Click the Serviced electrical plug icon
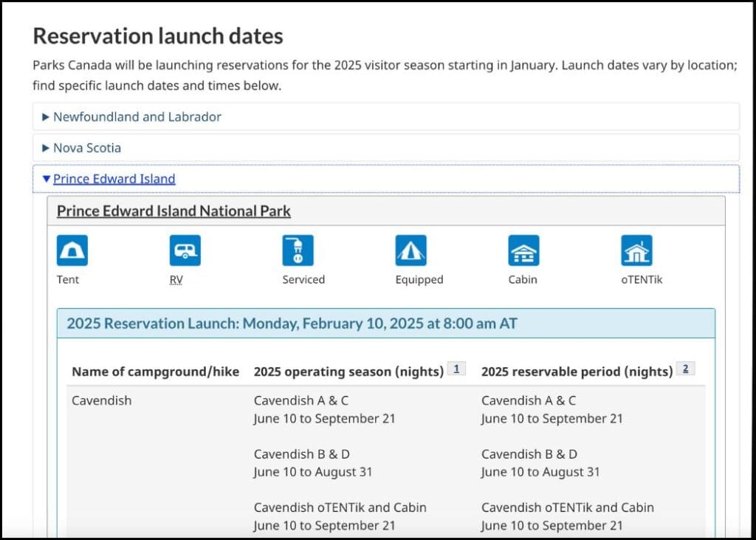The image size is (756, 540). 298,250
